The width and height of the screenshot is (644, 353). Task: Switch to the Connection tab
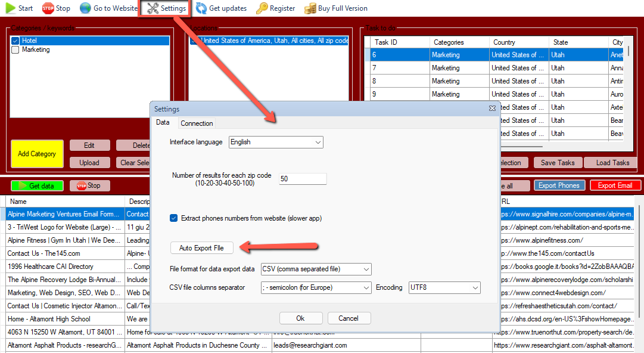pyautogui.click(x=197, y=123)
